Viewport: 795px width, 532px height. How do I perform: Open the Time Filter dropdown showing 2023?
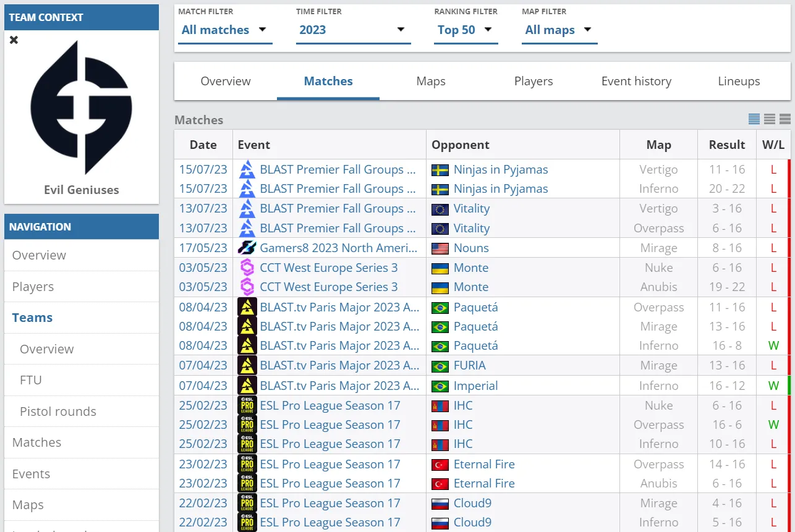[354, 30]
